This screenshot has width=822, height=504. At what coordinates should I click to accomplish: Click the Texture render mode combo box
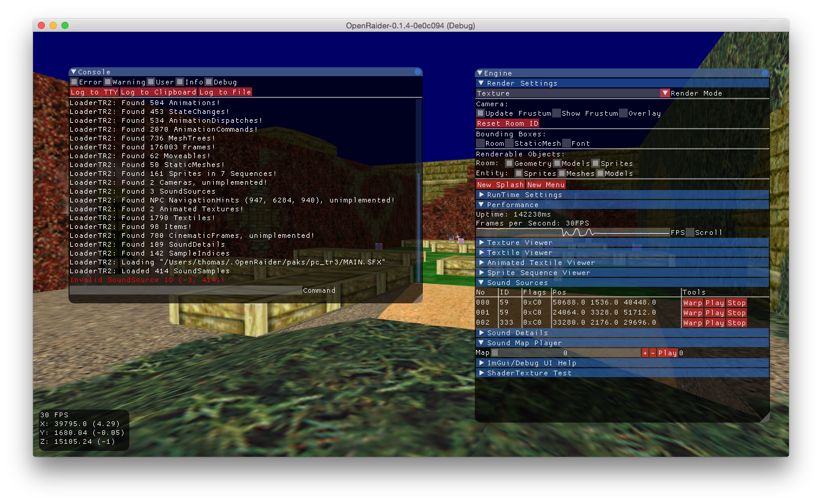[x=568, y=93]
